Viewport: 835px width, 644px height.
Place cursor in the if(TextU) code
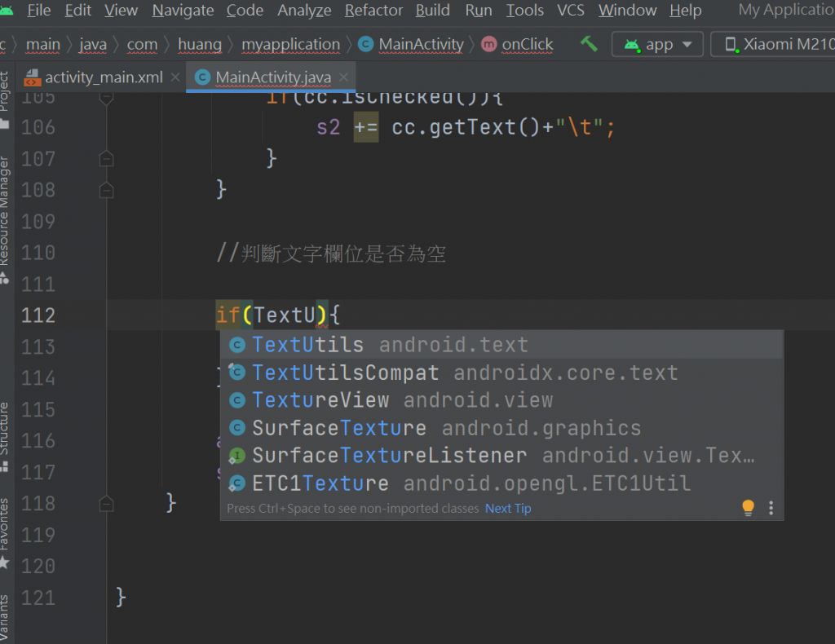(x=278, y=315)
